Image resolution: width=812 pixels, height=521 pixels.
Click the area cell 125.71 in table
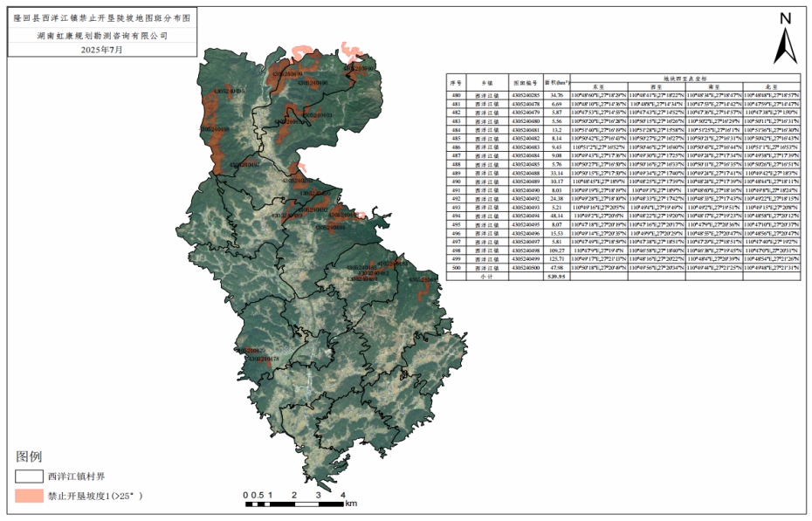(554, 259)
